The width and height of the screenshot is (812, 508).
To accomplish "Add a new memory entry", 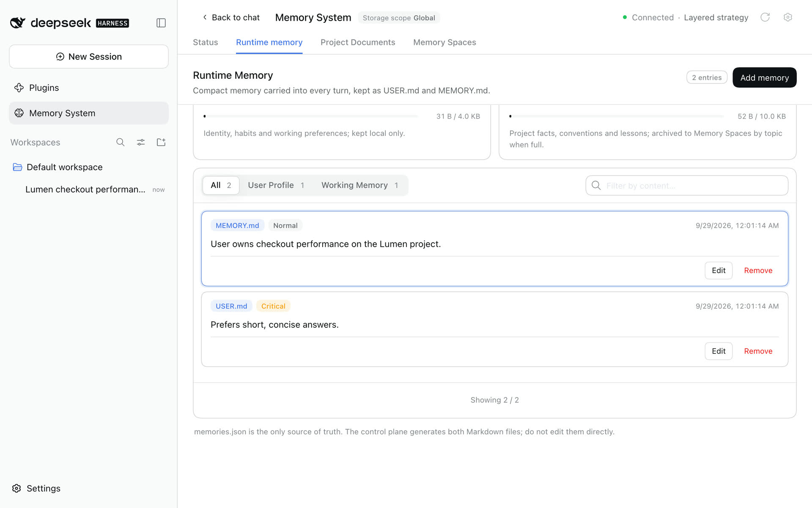I will (765, 77).
